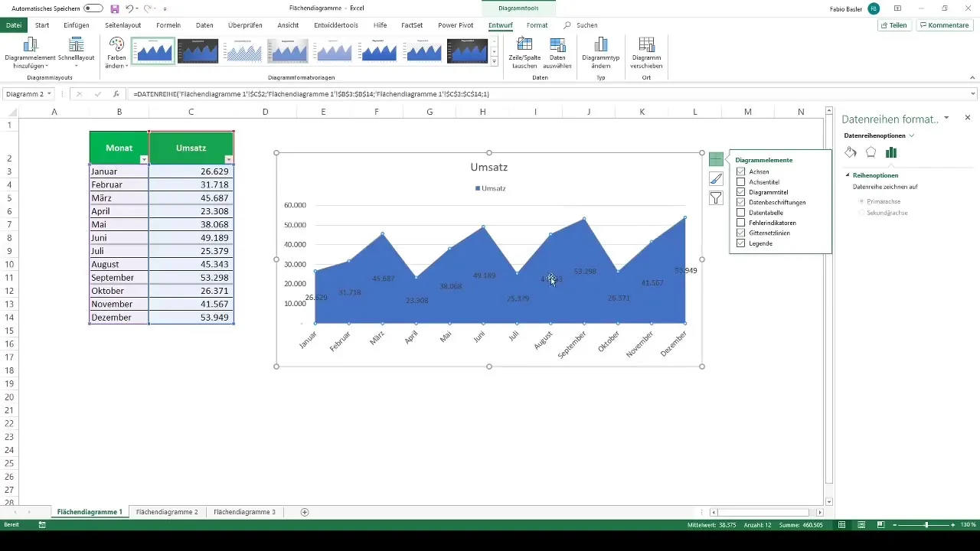Select Fill & Line paint bucket icon
Image resolution: width=980 pixels, height=551 pixels.
851,152
